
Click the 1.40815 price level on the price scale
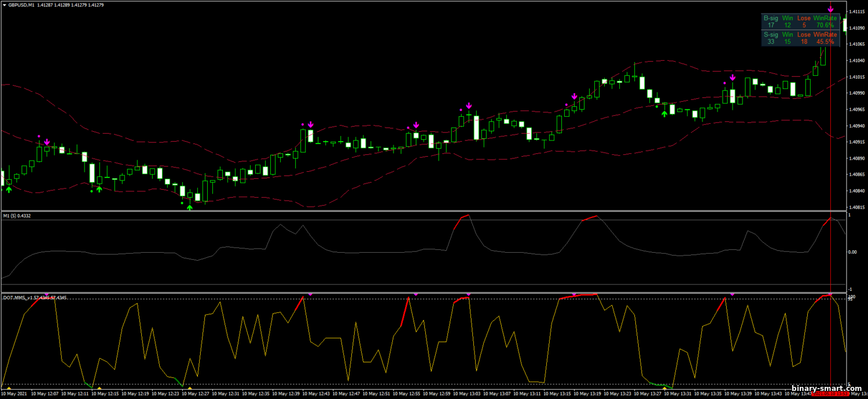point(857,207)
